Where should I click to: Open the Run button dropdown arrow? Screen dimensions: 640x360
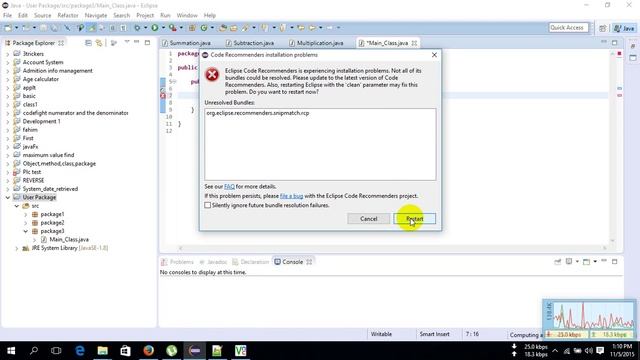point(163,28)
